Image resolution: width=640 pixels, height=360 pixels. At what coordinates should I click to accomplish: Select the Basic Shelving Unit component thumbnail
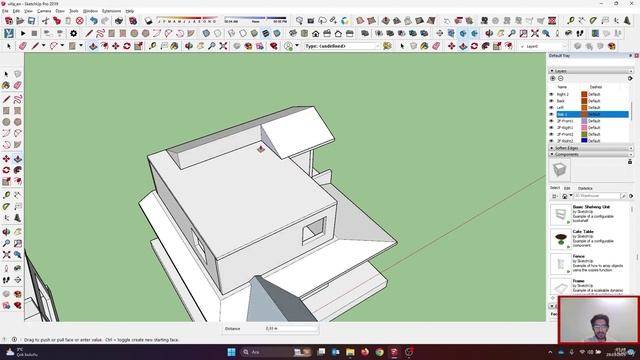560,214
